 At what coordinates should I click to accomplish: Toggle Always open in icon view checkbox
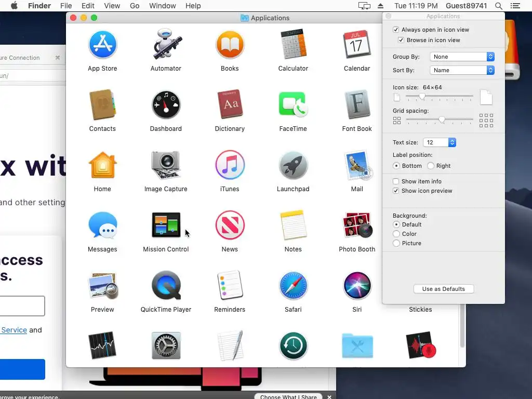point(395,30)
